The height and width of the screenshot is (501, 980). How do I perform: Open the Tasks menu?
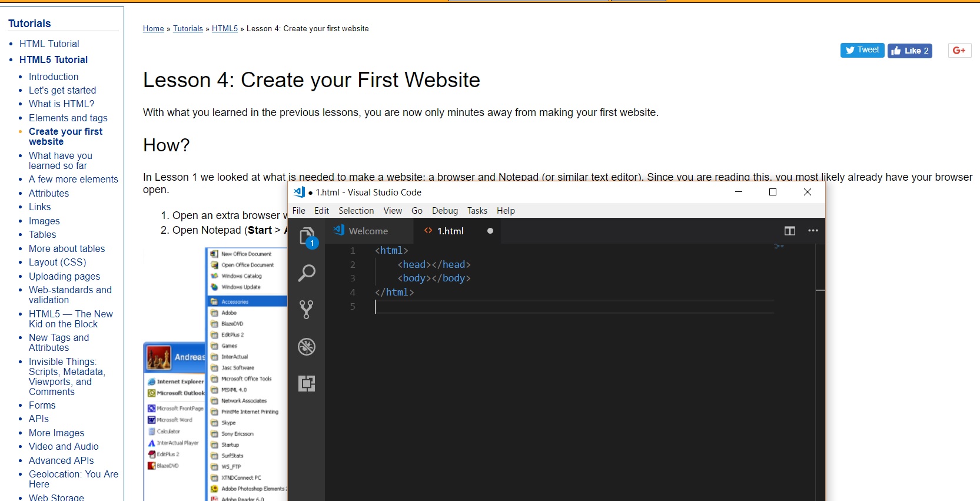point(477,211)
